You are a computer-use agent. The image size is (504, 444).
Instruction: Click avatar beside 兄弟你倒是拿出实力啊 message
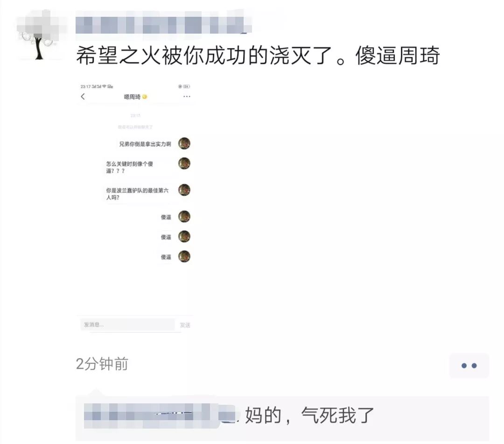click(184, 143)
